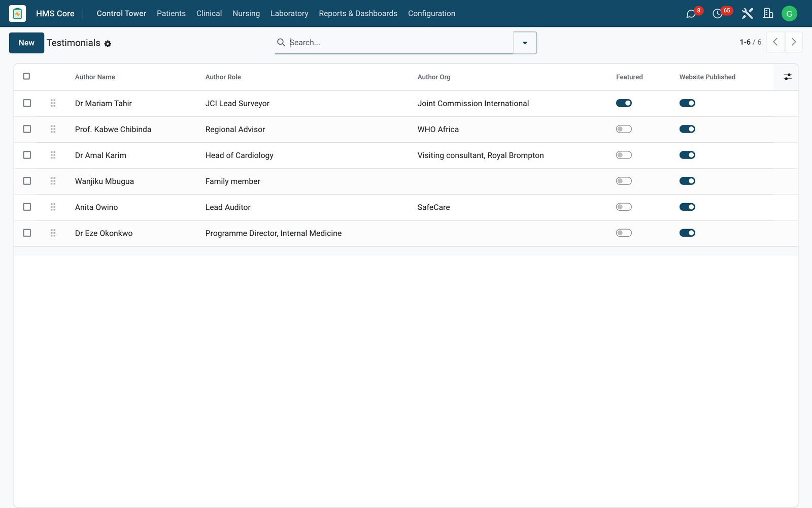Open the HMS Core app logo icon

point(17,14)
